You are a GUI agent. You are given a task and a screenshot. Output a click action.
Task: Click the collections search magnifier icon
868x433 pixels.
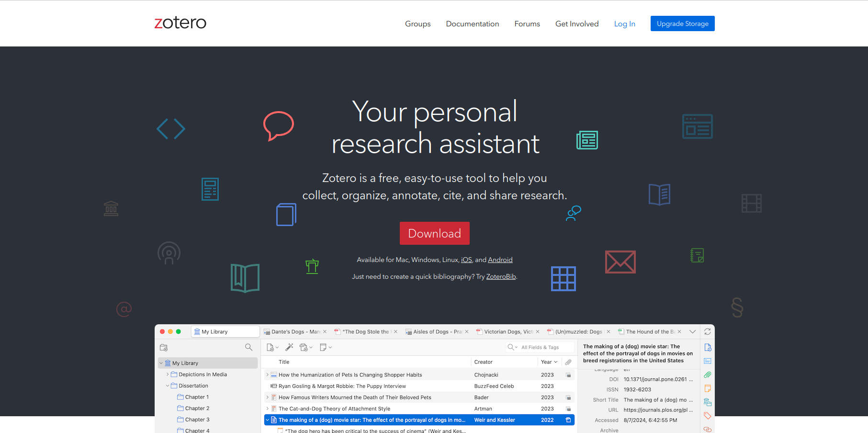[x=248, y=347]
